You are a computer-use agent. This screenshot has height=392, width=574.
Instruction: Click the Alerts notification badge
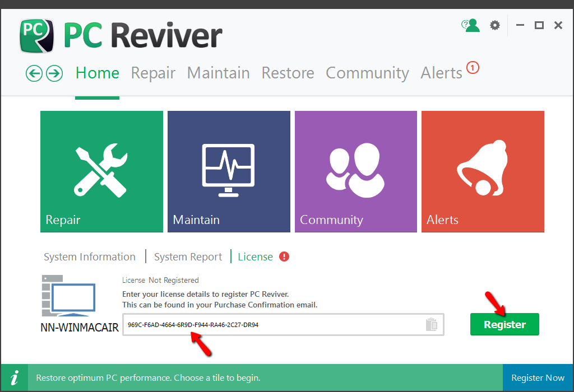point(473,68)
